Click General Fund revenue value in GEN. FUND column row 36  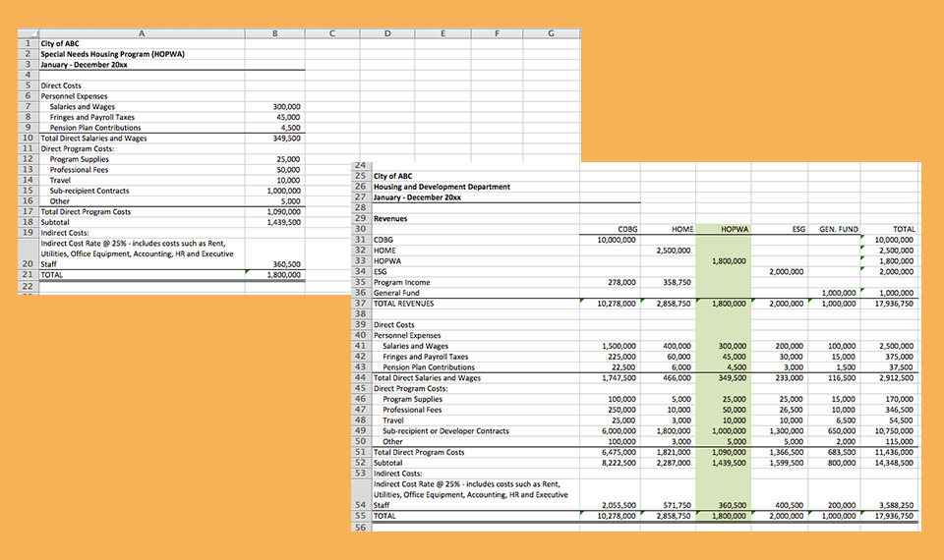click(839, 293)
